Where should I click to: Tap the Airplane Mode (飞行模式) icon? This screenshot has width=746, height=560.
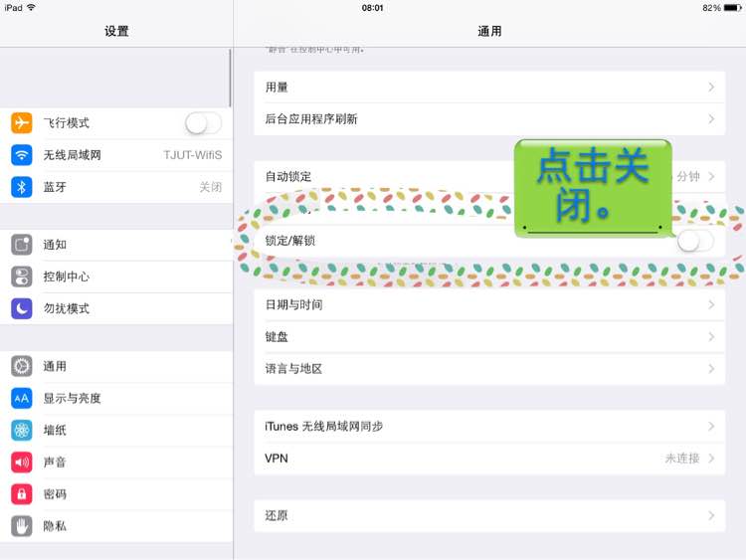(x=22, y=122)
